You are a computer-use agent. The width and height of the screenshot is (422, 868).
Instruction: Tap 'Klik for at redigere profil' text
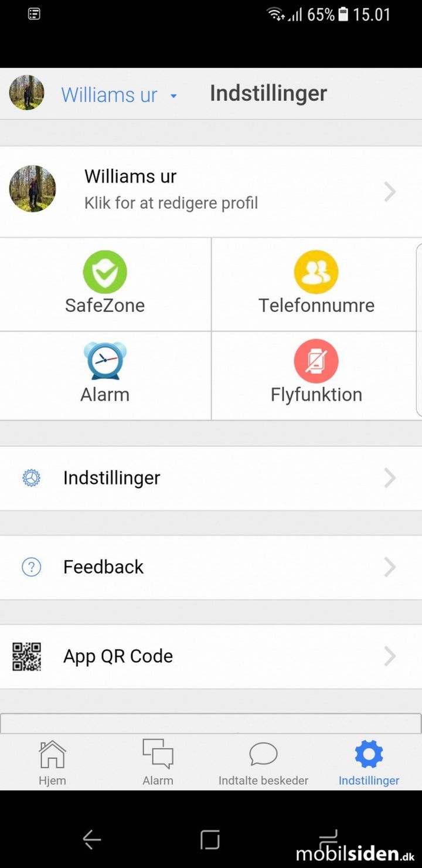171,203
